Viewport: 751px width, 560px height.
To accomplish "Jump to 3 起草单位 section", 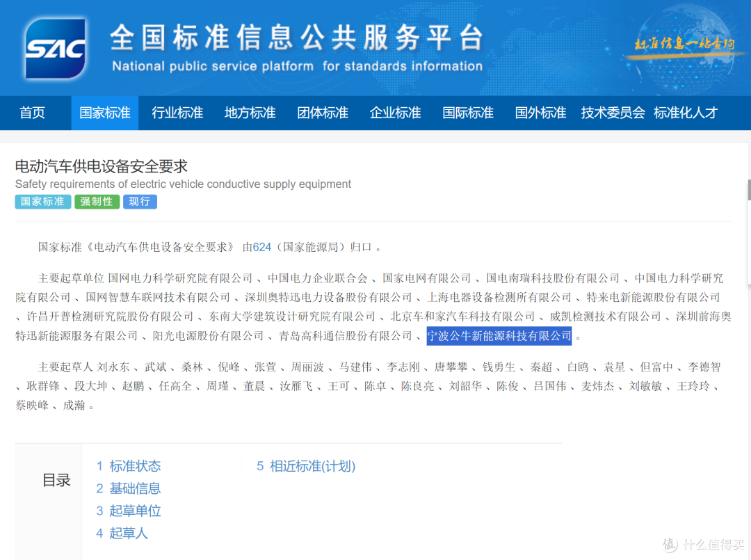I will [129, 511].
